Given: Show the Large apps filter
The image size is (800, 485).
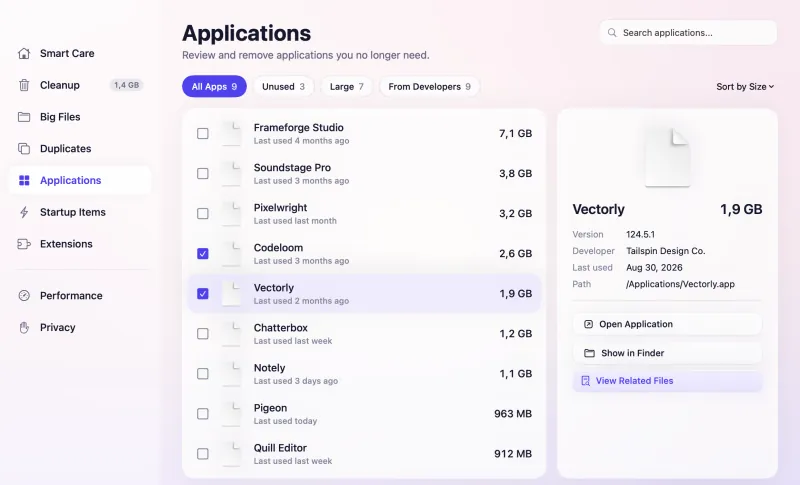Looking at the screenshot, I should click(x=346, y=87).
